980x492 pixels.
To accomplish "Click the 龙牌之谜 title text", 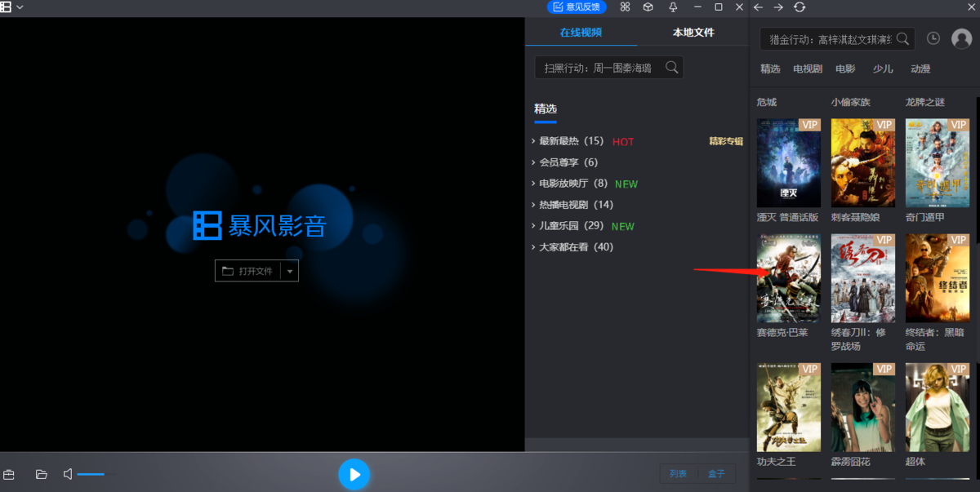I will (925, 102).
